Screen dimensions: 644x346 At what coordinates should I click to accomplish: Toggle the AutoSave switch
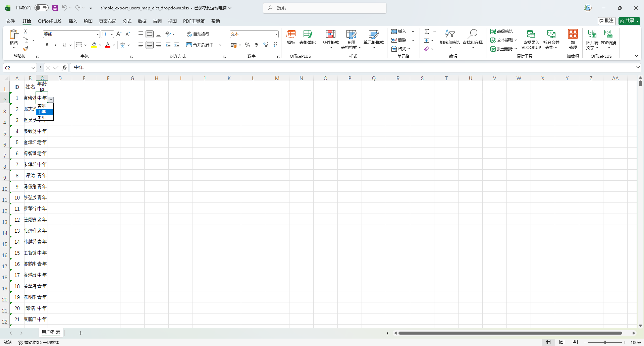coord(42,8)
